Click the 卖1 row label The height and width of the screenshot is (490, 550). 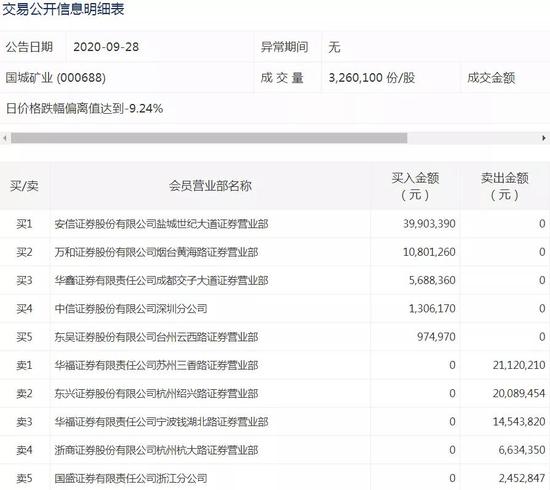point(24,365)
